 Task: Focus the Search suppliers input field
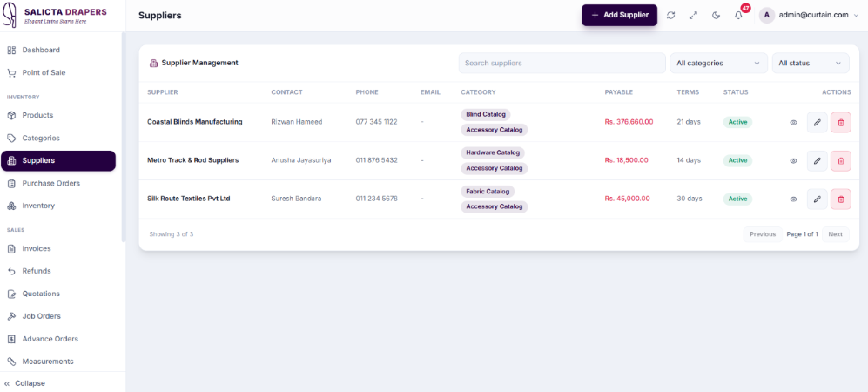pos(562,63)
